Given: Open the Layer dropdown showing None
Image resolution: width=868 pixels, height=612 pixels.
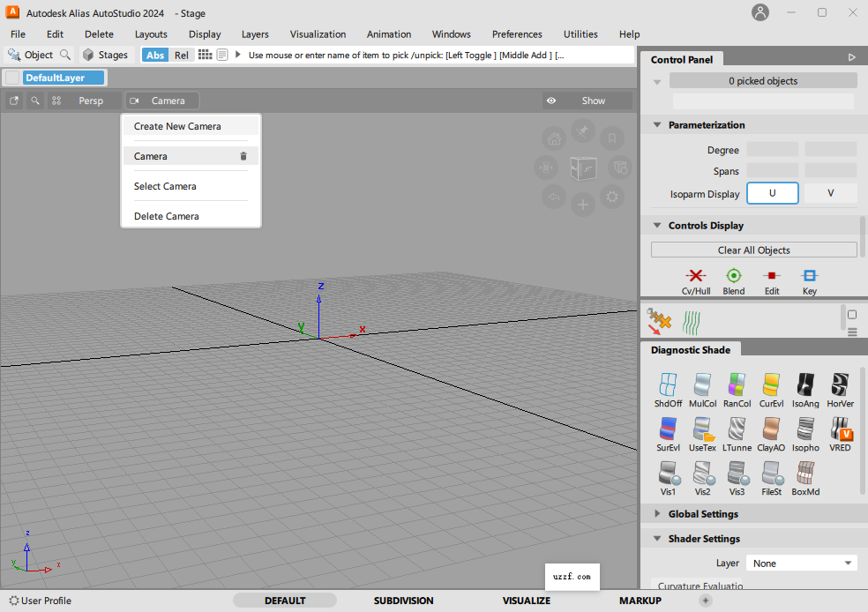Looking at the screenshot, I should point(800,562).
